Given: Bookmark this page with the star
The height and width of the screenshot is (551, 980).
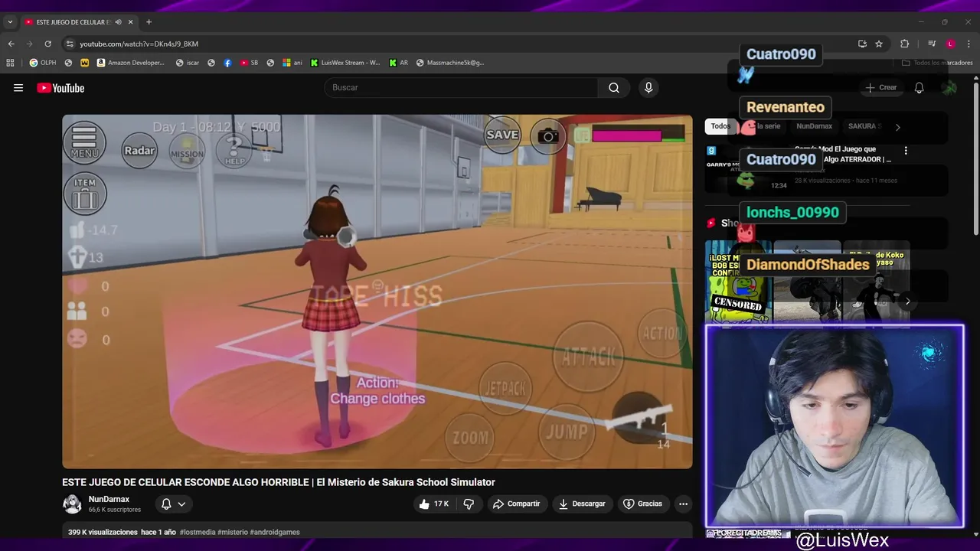Looking at the screenshot, I should (879, 44).
